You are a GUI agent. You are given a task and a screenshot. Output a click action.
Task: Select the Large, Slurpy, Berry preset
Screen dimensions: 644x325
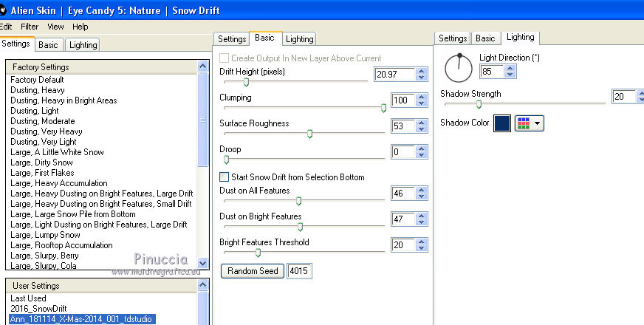pyautogui.click(x=44, y=256)
